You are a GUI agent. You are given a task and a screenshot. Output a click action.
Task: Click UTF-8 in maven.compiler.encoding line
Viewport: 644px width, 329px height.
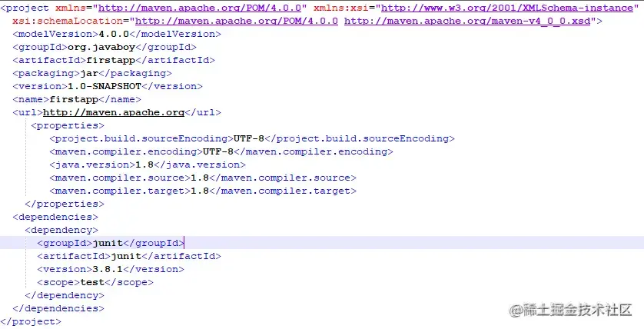[x=218, y=152]
